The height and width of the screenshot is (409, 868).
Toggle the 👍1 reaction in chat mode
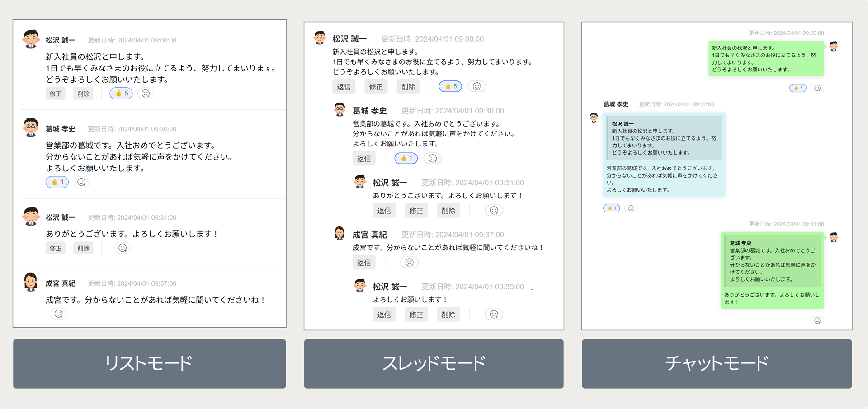click(611, 208)
